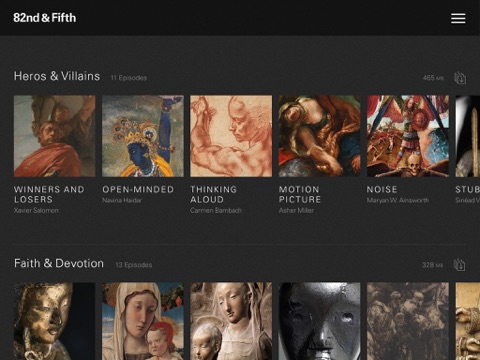Select the Thinking Aloud title
The width and height of the screenshot is (480, 360).
tap(213, 194)
